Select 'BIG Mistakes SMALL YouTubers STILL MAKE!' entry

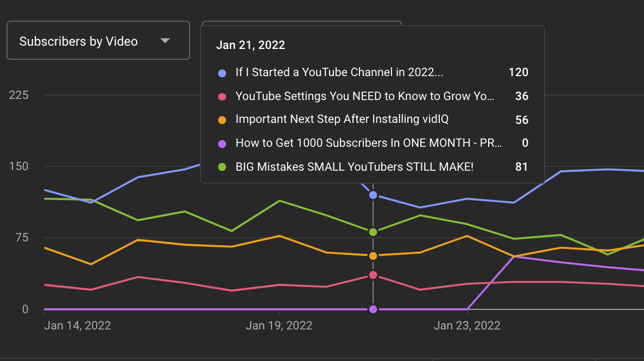372,167
